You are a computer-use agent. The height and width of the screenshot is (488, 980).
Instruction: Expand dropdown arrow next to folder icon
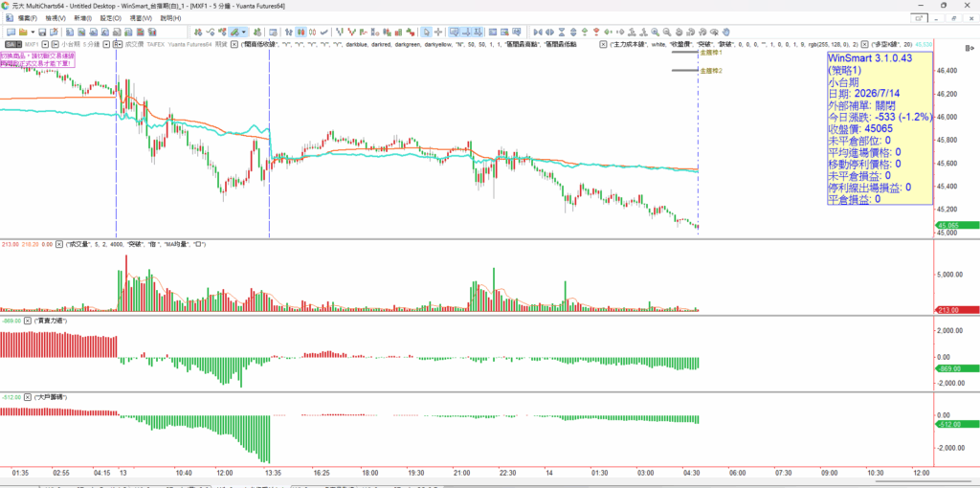coord(33,32)
